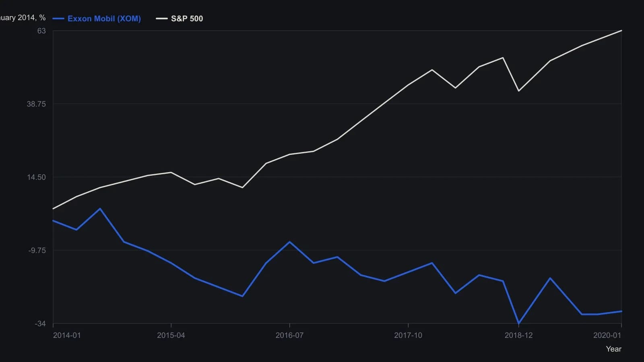Click the -9.75 y-axis value
This screenshot has width=644, height=362.
point(37,251)
